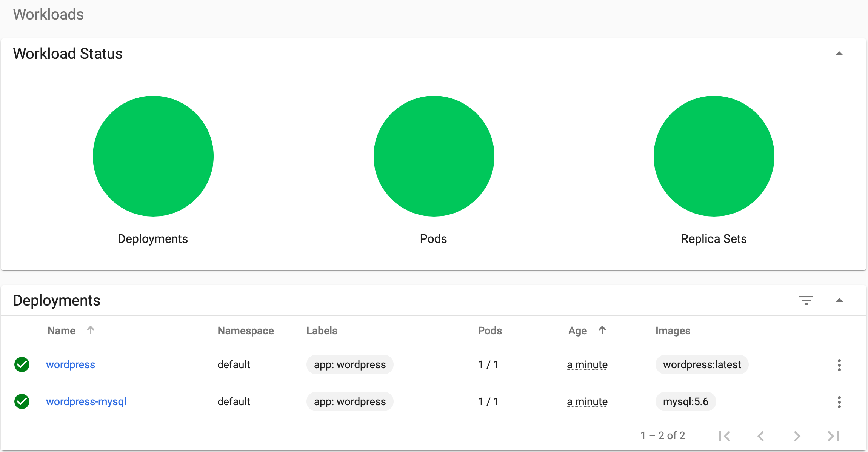Open actions menu for wordpress deployment
The height and width of the screenshot is (452, 868).
839,365
